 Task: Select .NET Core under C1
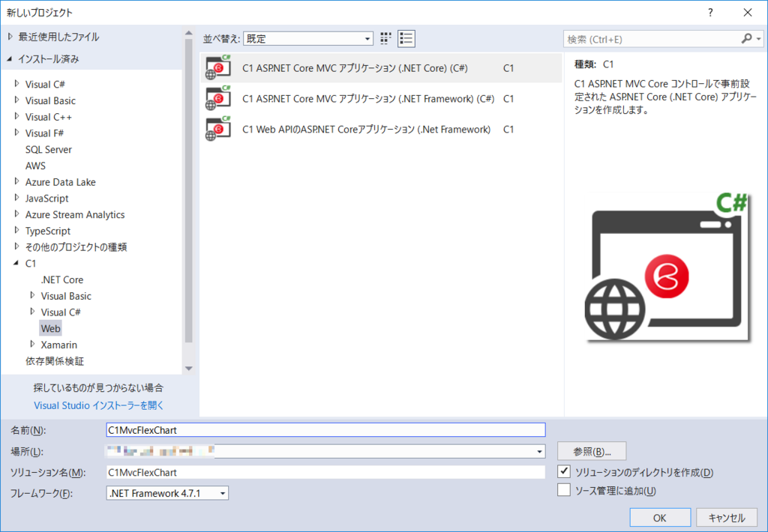coord(62,279)
